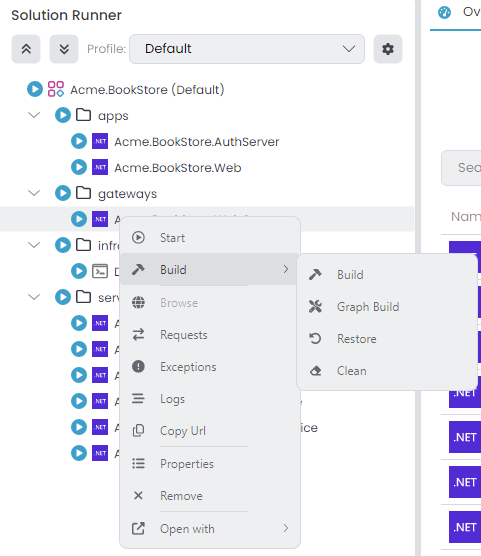481x556 pixels.
Task: Select Acme.BookStore.Web in the tree
Action: pos(178,167)
